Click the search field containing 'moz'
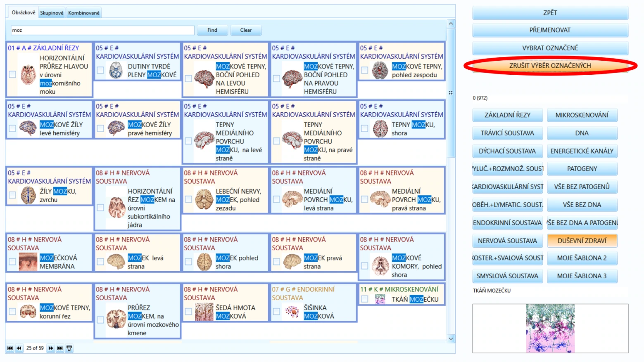The image size is (644, 362). (102, 30)
